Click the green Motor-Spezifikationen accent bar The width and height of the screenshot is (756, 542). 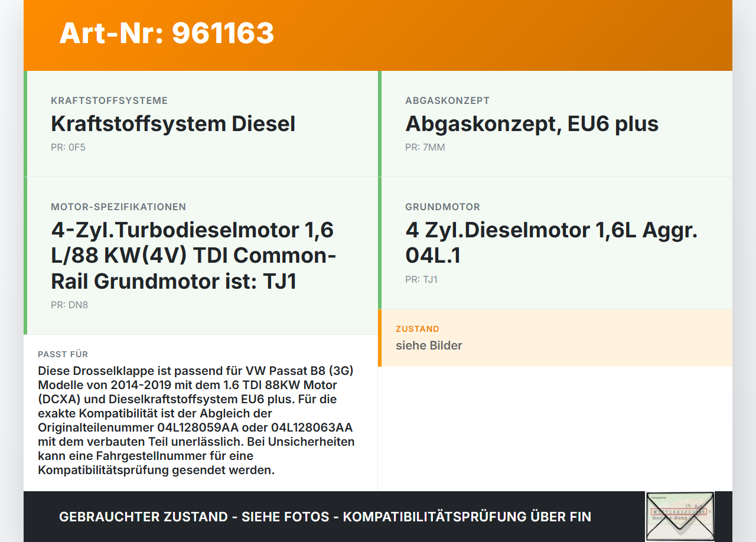click(x=25, y=254)
